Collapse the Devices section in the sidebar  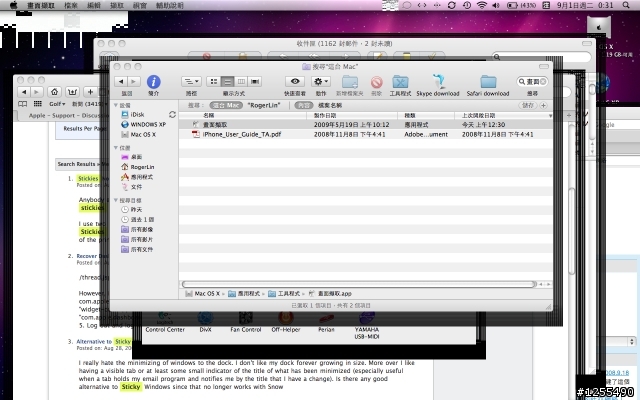tap(116, 105)
